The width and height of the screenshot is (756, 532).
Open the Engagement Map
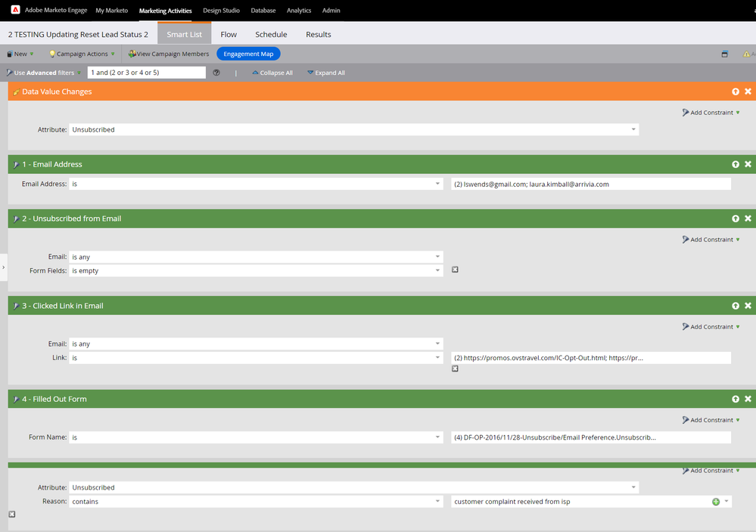[248, 54]
